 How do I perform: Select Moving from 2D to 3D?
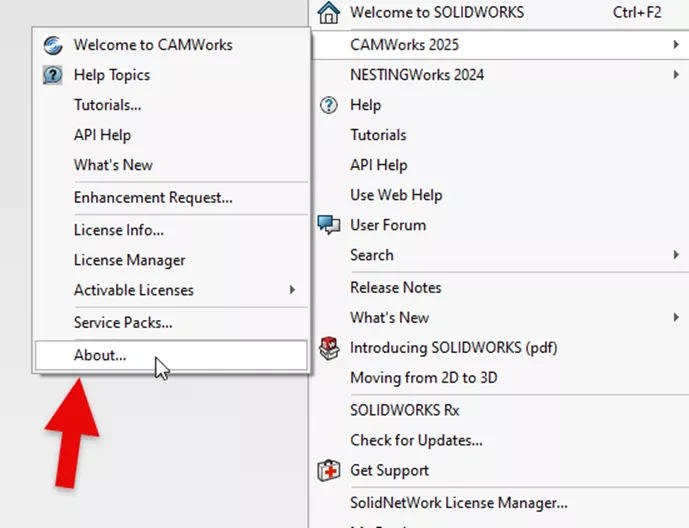click(500, 377)
